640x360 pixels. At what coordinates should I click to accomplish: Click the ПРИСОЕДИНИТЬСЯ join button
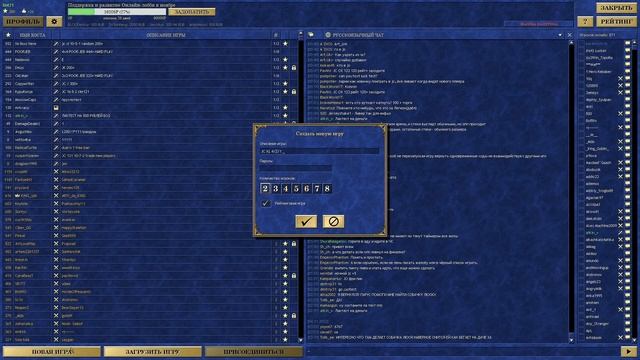click(253, 351)
